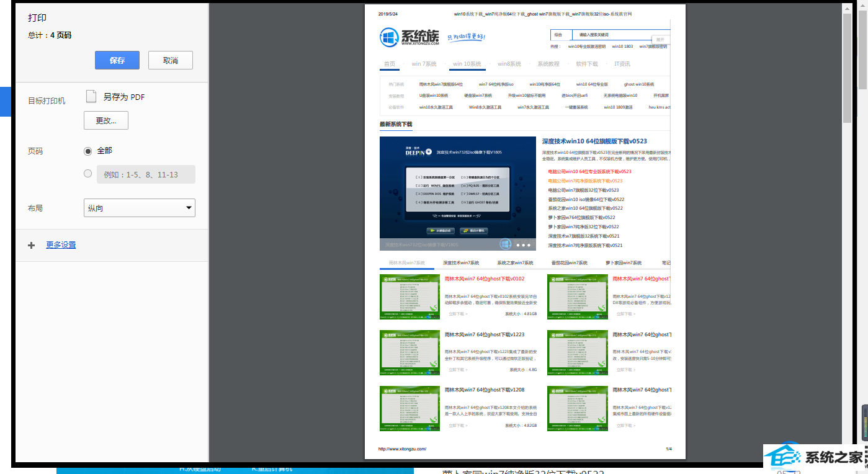Screen dimensions: 868x474
Task: Click win10专业版激活密钥 hot search term
Action: pyautogui.click(x=586, y=46)
